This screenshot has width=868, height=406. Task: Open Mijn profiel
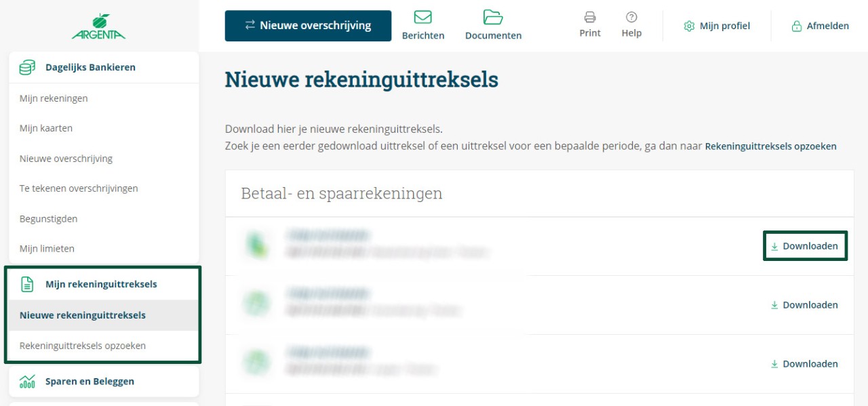click(x=717, y=26)
